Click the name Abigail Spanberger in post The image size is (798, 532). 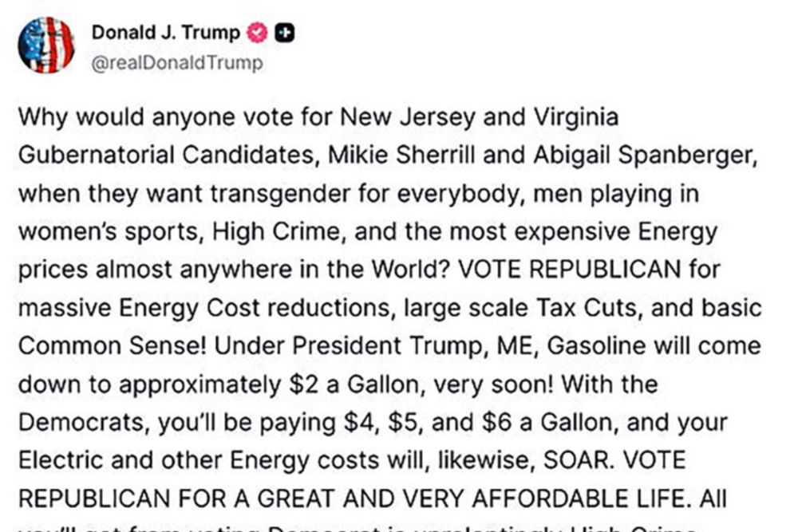click(646, 156)
